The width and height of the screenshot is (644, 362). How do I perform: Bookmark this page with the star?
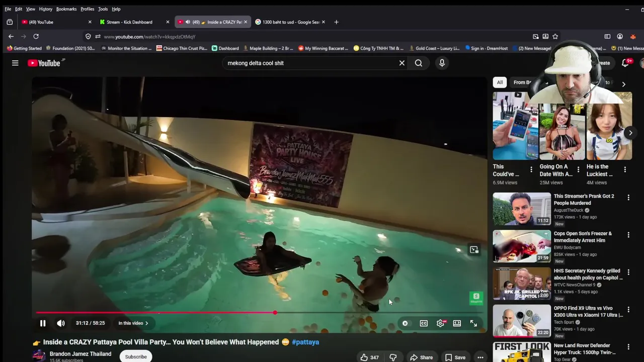[555, 36]
